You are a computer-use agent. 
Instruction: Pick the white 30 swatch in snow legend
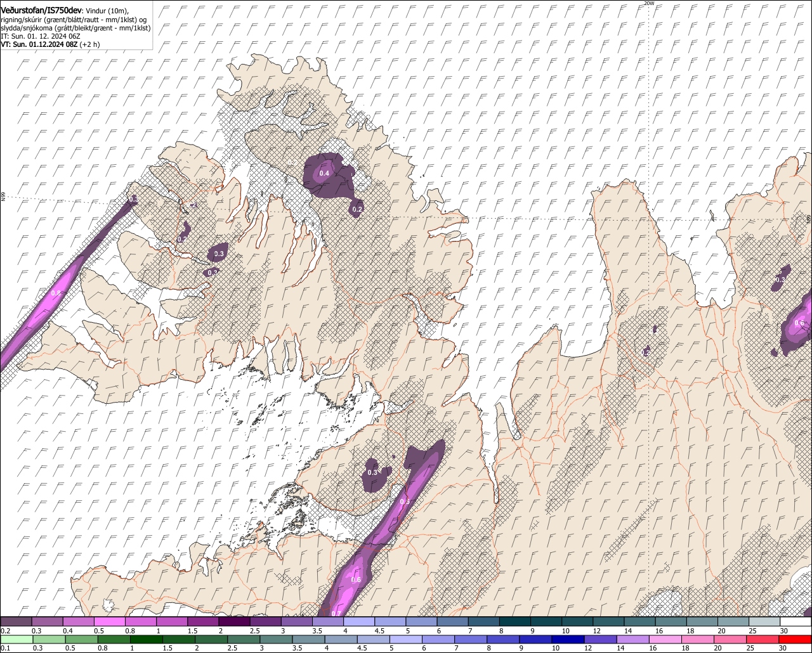click(796, 622)
